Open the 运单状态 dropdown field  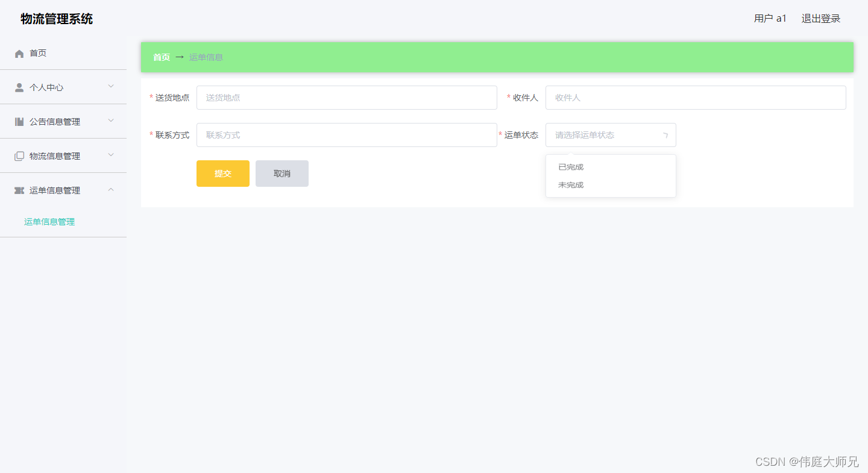click(x=611, y=135)
